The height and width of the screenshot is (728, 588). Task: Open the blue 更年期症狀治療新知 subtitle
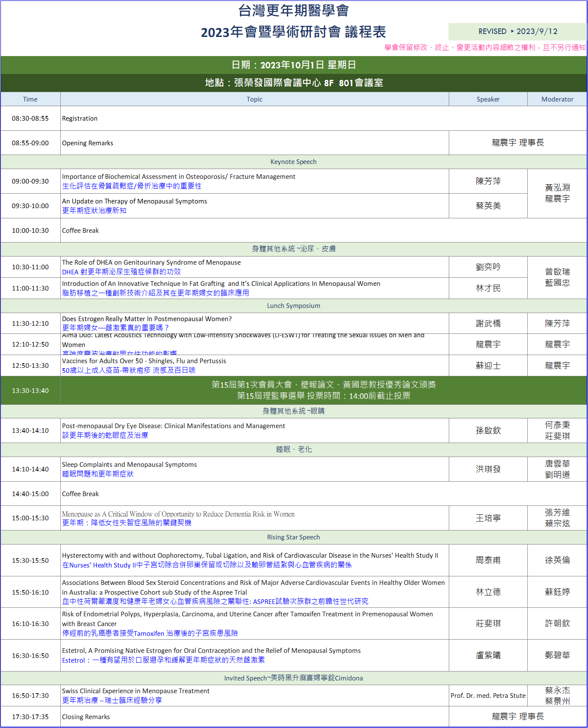tap(94, 211)
